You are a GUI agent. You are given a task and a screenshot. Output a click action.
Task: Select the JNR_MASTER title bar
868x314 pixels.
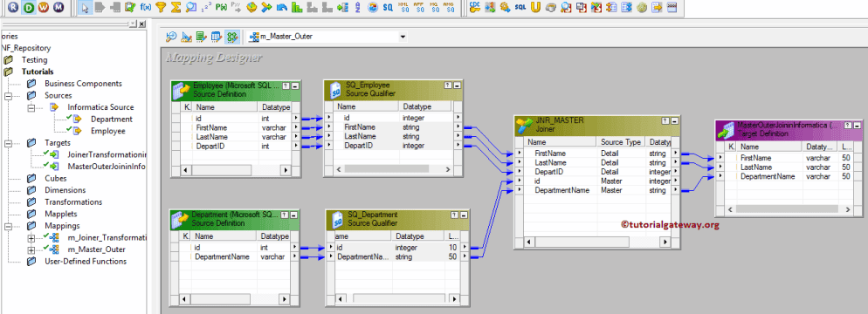(597, 125)
